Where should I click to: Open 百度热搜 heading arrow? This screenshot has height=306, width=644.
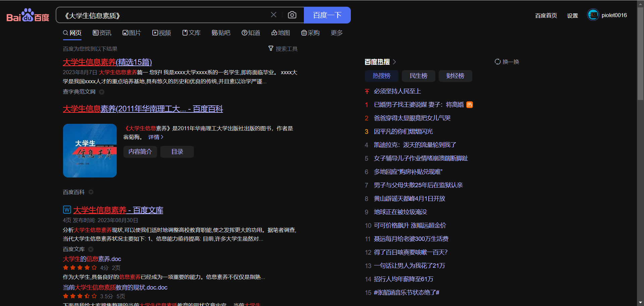[394, 62]
